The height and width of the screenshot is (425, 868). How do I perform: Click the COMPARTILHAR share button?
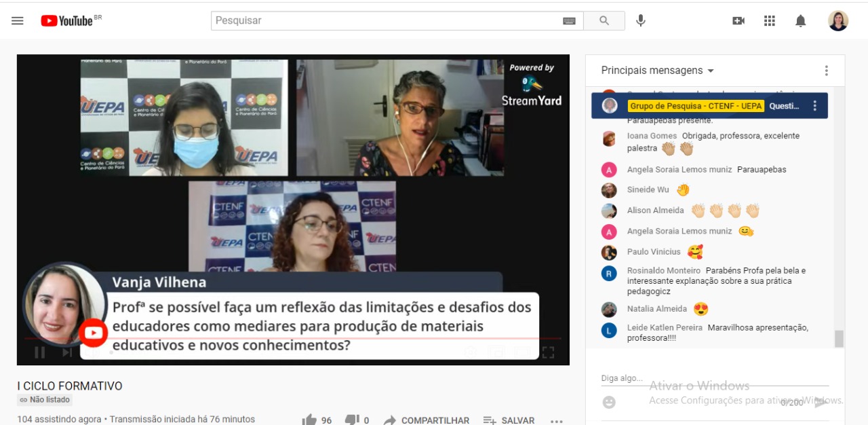[427, 420]
